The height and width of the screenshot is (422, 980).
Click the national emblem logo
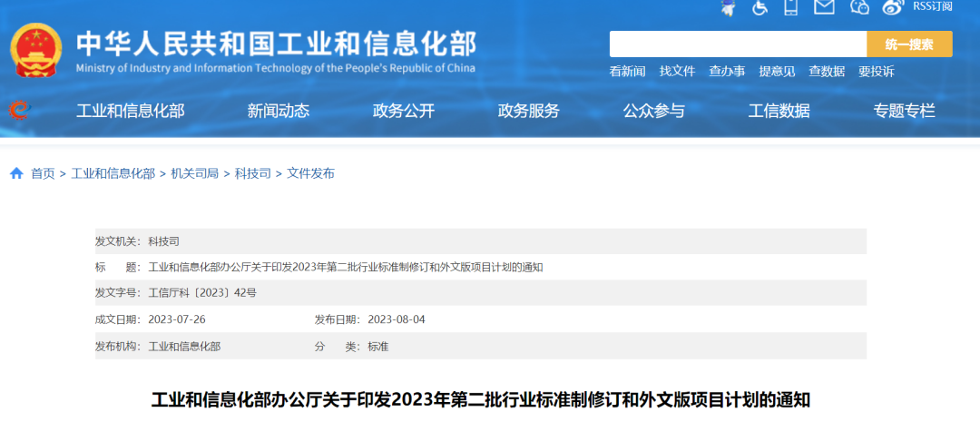pos(36,51)
